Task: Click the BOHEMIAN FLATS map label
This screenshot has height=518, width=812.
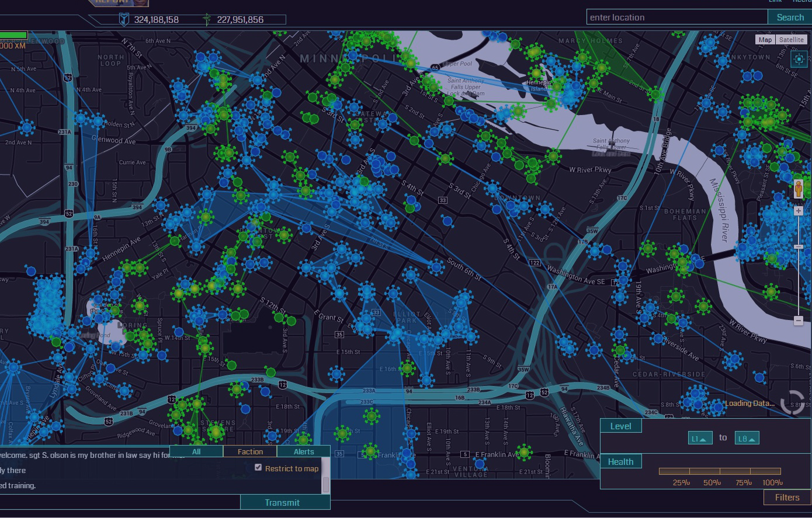Action: pyautogui.click(x=685, y=214)
